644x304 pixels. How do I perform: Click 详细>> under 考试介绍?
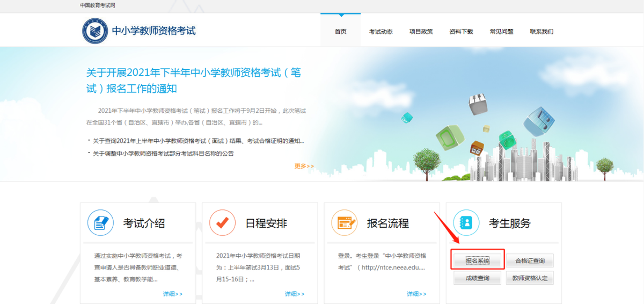coord(173,294)
